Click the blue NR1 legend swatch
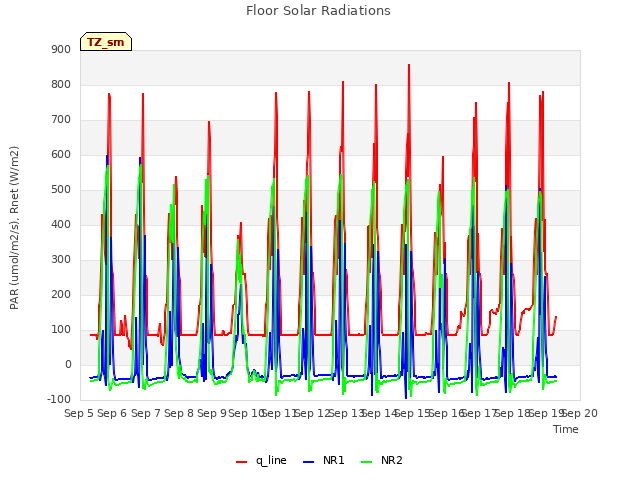 [309, 462]
